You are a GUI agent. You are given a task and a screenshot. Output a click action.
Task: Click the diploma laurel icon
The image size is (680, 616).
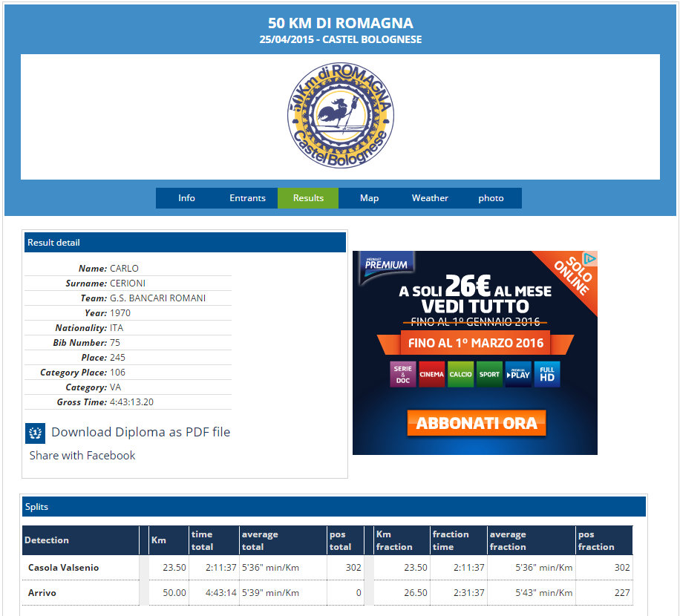pos(35,433)
